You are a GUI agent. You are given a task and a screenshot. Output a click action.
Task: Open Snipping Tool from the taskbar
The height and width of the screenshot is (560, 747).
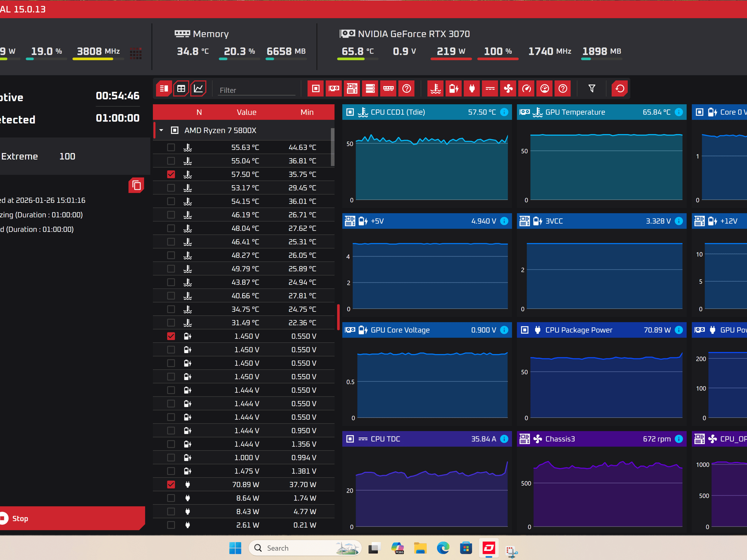pyautogui.click(x=512, y=552)
